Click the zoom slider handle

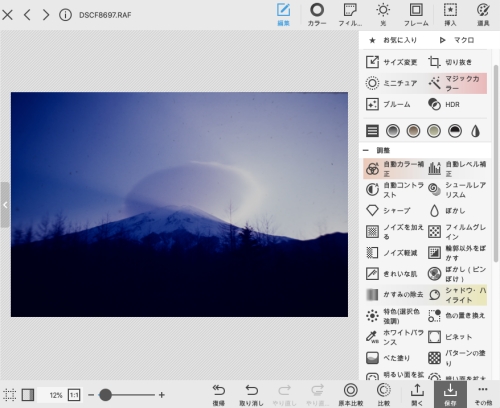(105, 395)
